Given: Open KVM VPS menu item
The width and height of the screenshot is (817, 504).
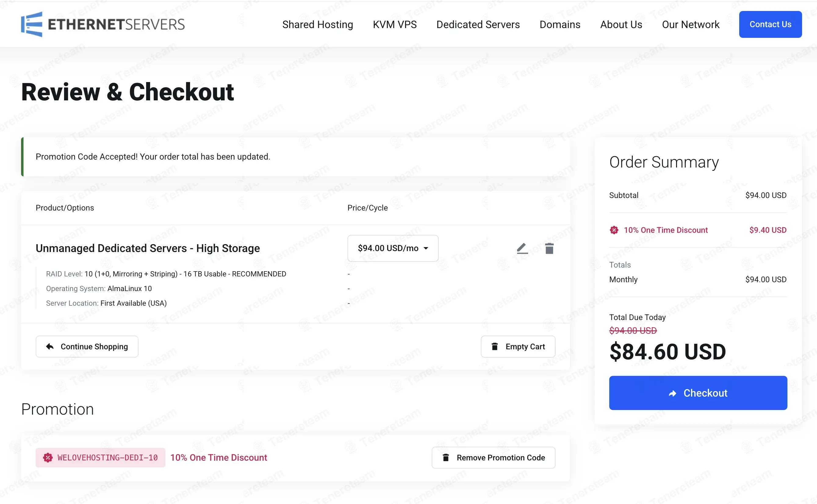Looking at the screenshot, I should click(394, 24).
